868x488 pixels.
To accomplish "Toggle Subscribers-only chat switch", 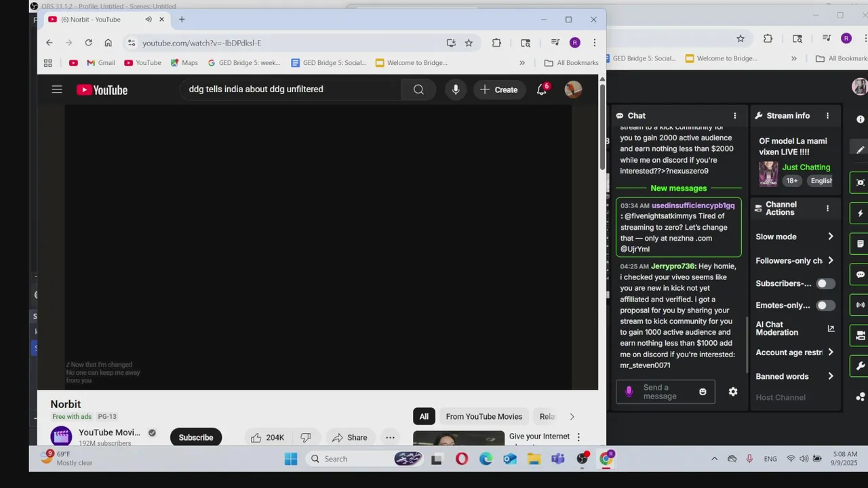I will click(825, 283).
